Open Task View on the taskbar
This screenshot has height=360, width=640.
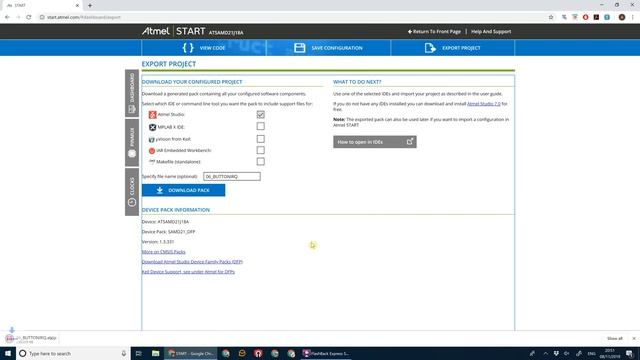point(138,353)
